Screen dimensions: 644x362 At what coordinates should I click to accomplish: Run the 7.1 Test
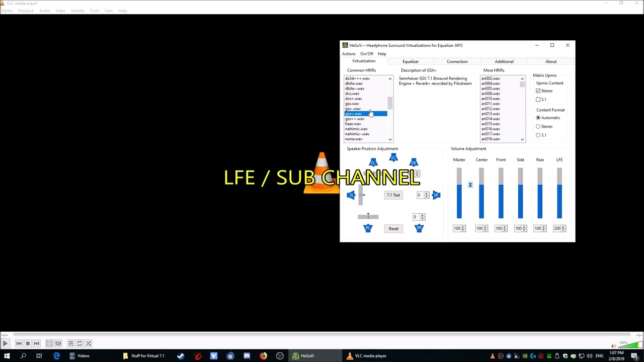[x=393, y=195]
